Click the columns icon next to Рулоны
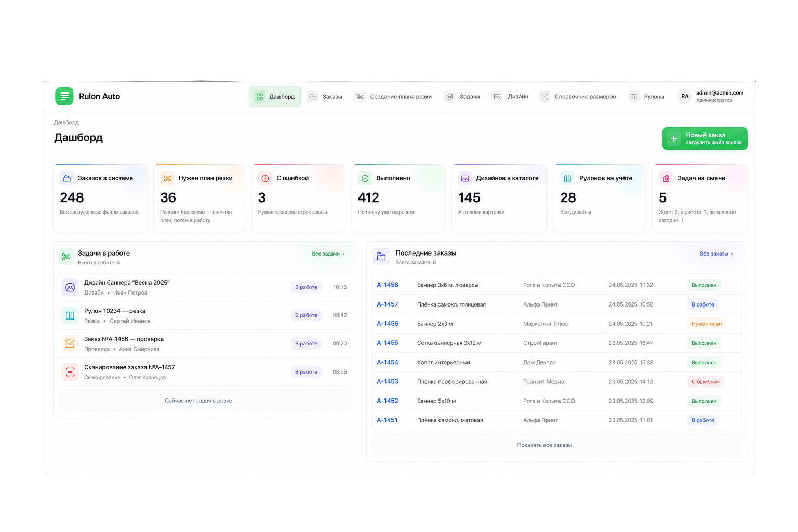 point(633,97)
